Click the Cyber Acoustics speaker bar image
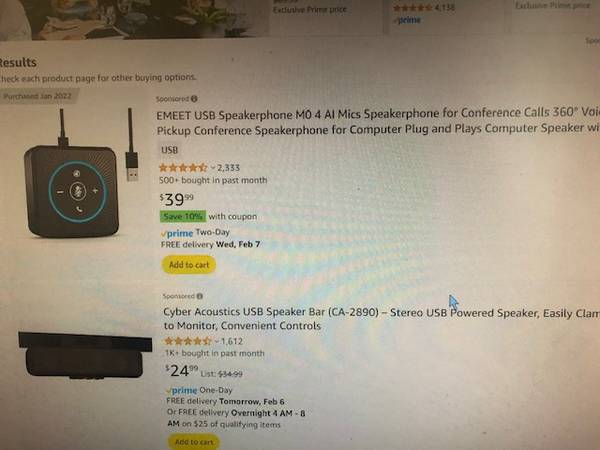Image resolution: width=600 pixels, height=450 pixels. [x=85, y=355]
